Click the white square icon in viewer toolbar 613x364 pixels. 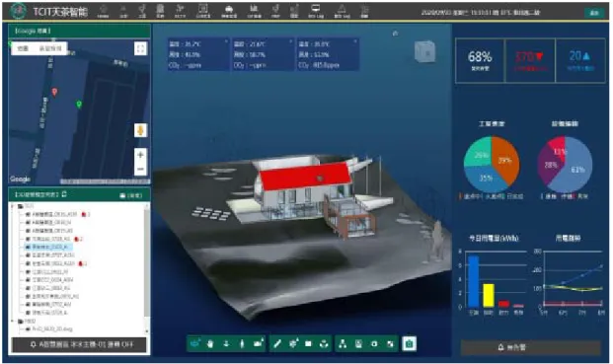pyautogui.click(x=308, y=343)
